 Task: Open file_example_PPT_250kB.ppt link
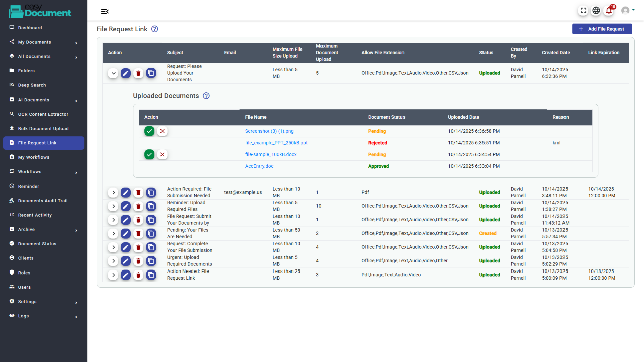click(x=276, y=143)
